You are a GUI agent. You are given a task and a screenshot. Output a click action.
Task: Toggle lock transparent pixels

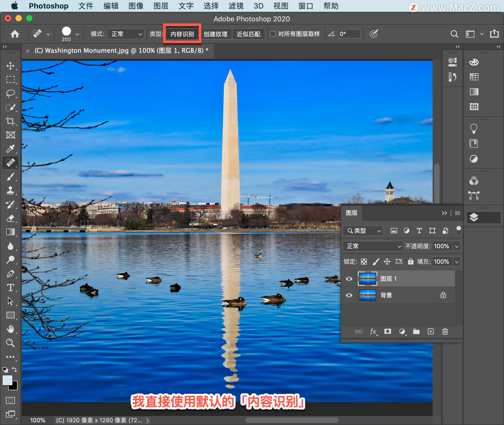point(364,262)
